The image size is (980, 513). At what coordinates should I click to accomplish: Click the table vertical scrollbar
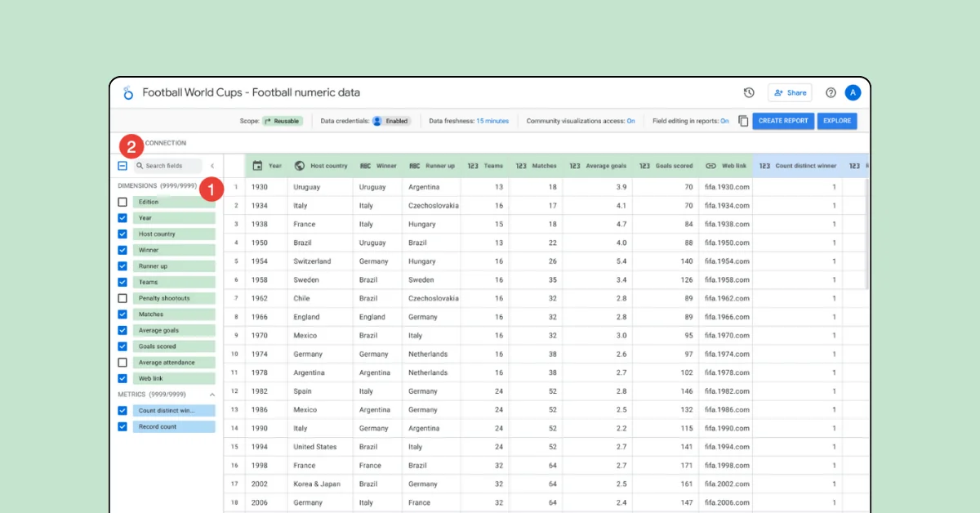point(866,233)
